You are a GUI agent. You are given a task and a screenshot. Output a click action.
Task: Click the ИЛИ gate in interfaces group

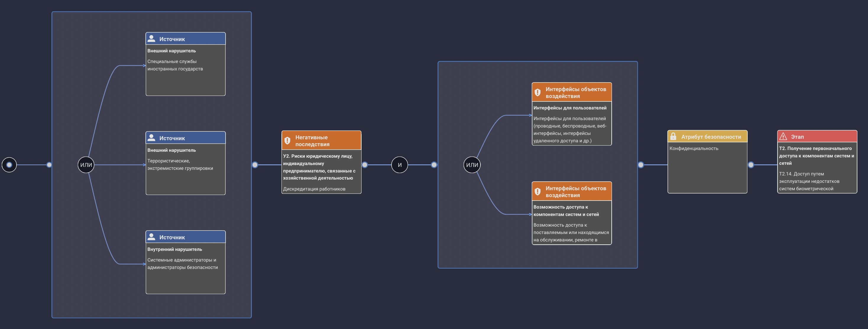(472, 165)
